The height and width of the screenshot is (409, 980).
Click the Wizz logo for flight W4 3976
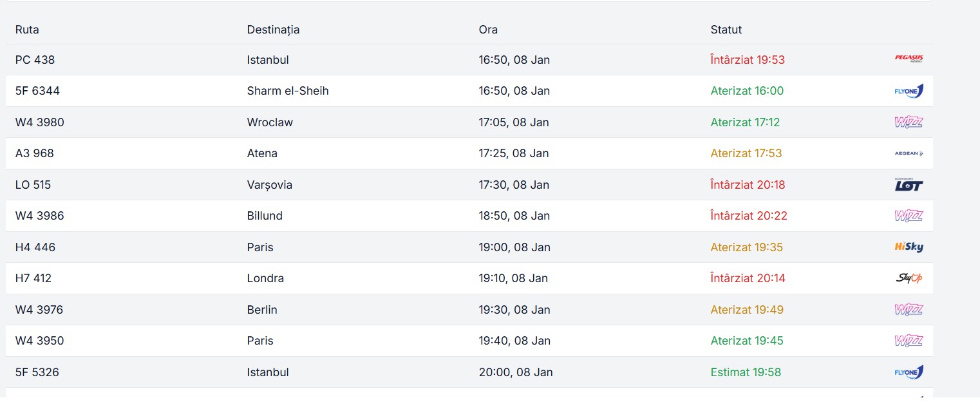tap(909, 309)
